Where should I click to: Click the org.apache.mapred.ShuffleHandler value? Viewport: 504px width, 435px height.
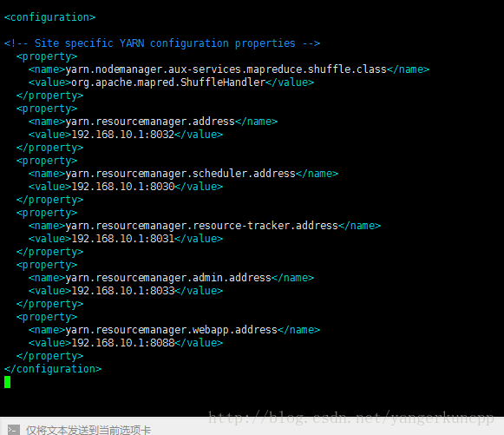[x=168, y=82]
